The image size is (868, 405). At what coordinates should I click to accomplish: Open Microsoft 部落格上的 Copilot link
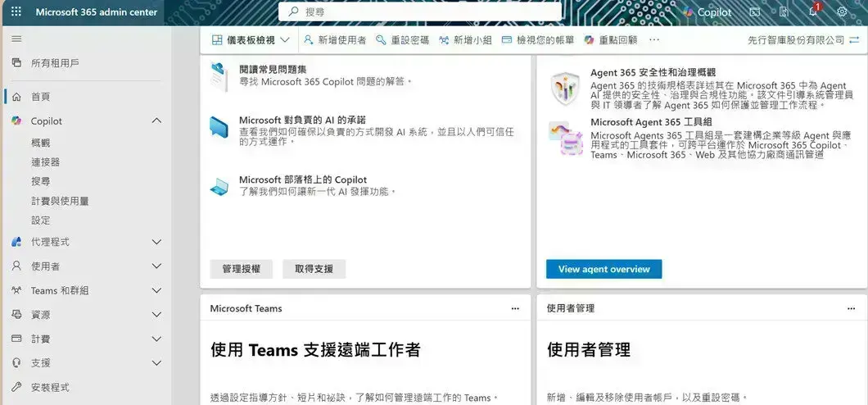click(303, 180)
